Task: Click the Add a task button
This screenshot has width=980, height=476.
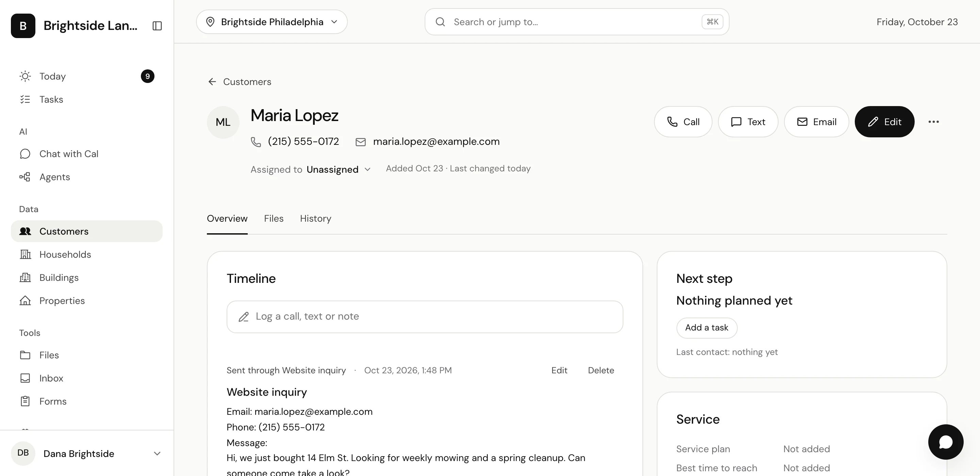Action: click(706, 328)
